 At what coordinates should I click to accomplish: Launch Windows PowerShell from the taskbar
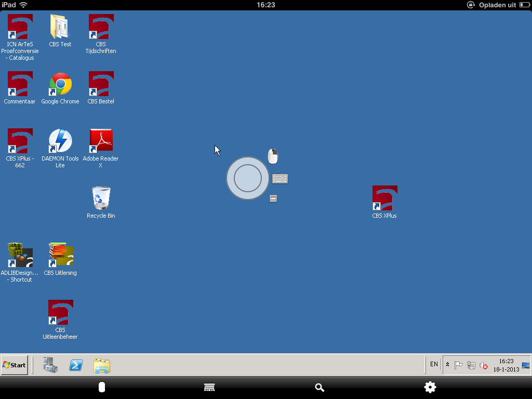[x=76, y=365]
